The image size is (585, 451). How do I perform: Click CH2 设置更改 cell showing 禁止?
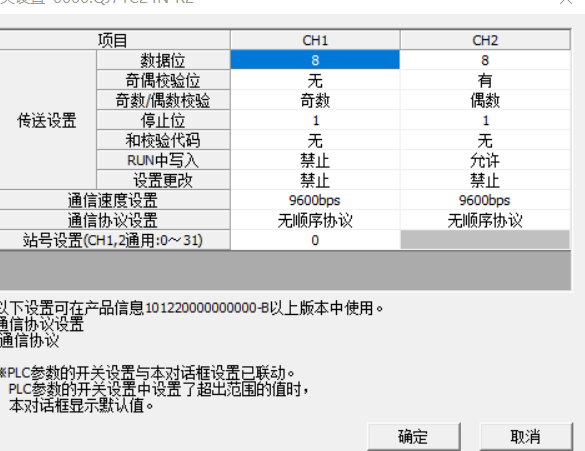coord(485,181)
